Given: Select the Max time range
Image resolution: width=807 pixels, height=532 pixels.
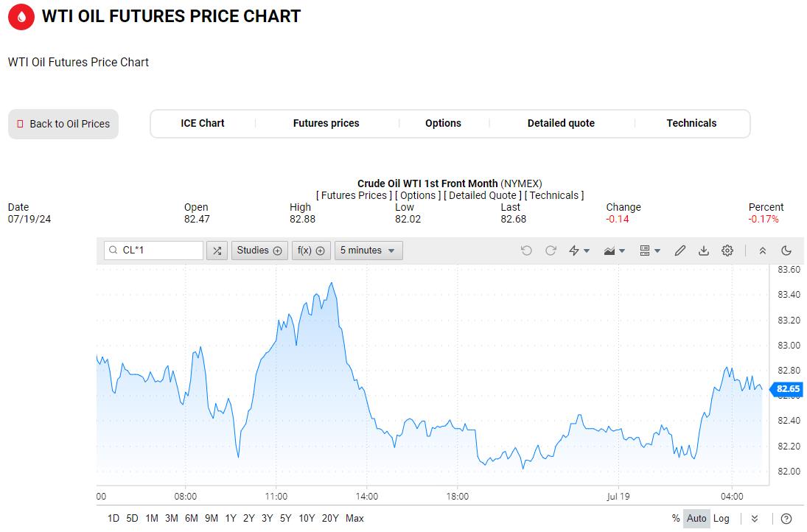Looking at the screenshot, I should [x=354, y=519].
